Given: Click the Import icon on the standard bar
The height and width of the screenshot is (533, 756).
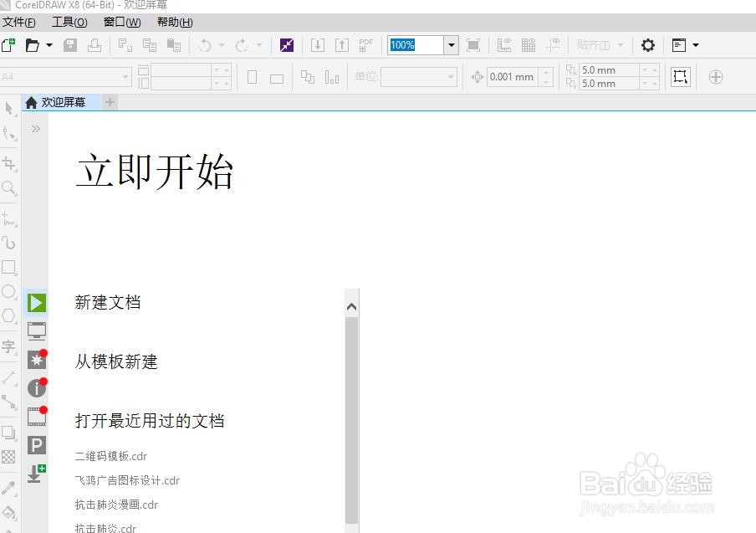Looking at the screenshot, I should 318,44.
